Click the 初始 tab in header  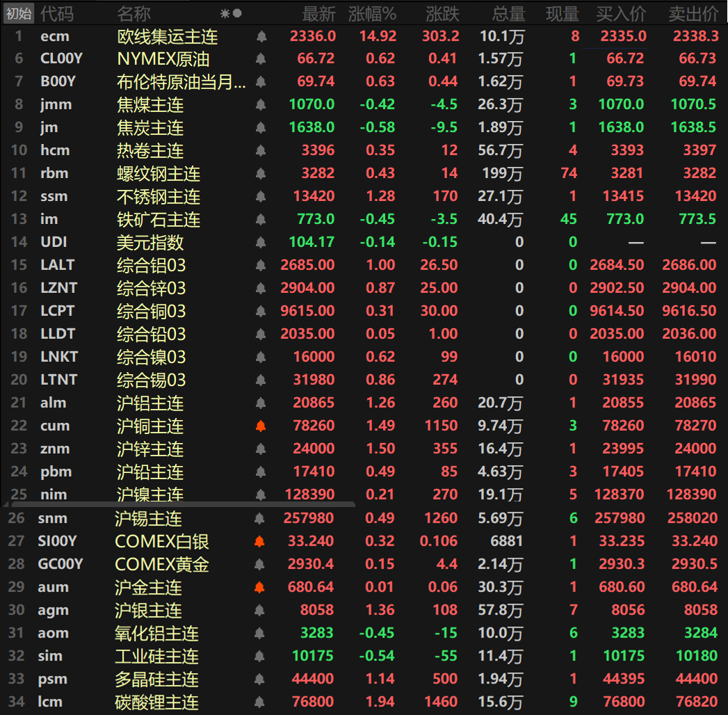coord(18,13)
